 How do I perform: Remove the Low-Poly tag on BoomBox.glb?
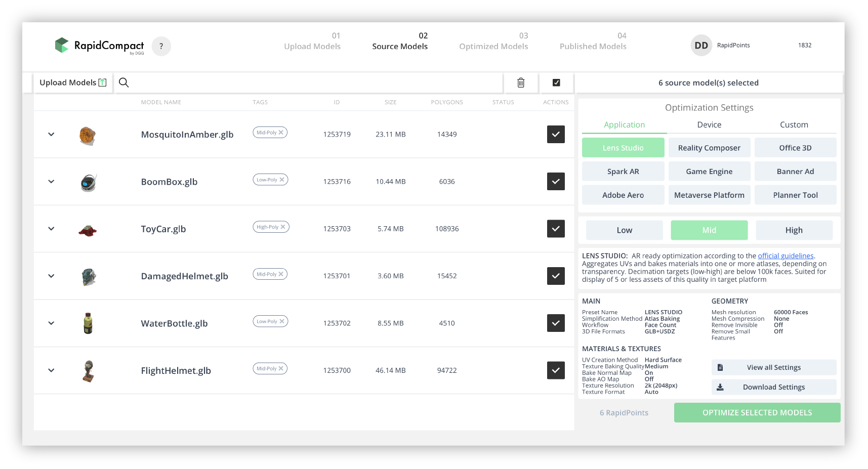[x=282, y=180]
